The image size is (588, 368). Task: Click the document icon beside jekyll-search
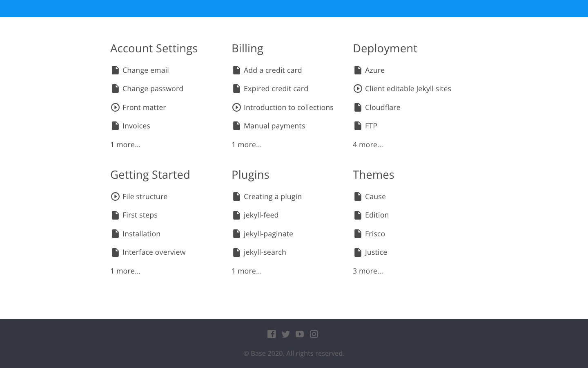coord(236,252)
